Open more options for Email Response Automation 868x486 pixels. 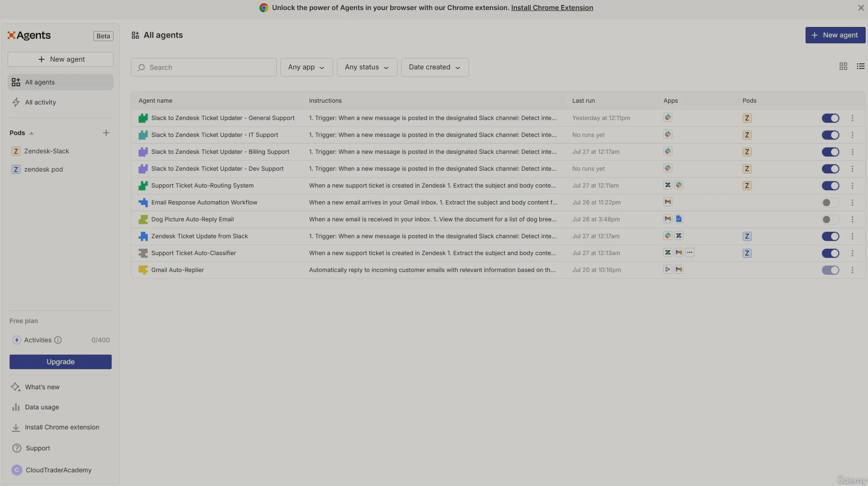point(852,203)
